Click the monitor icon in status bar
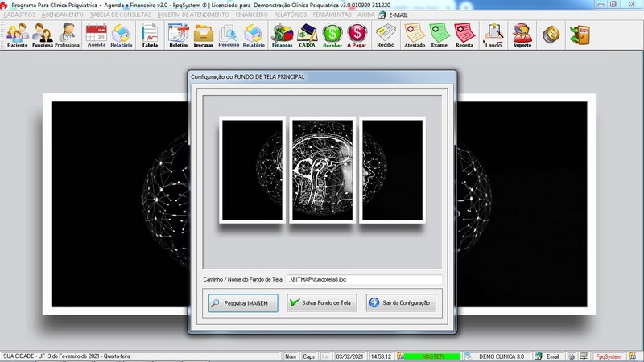 pyautogui.click(x=584, y=356)
